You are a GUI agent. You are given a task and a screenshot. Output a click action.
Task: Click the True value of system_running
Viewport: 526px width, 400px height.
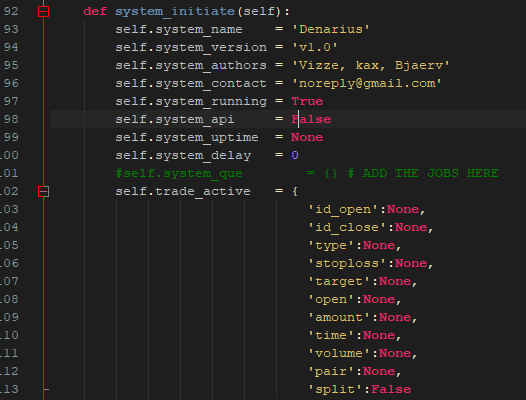pos(307,101)
